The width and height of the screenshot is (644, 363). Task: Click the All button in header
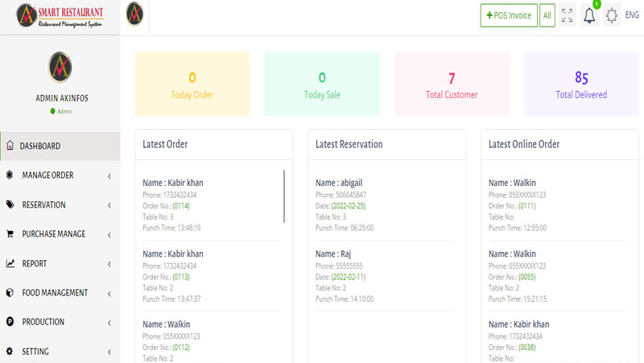pyautogui.click(x=547, y=15)
